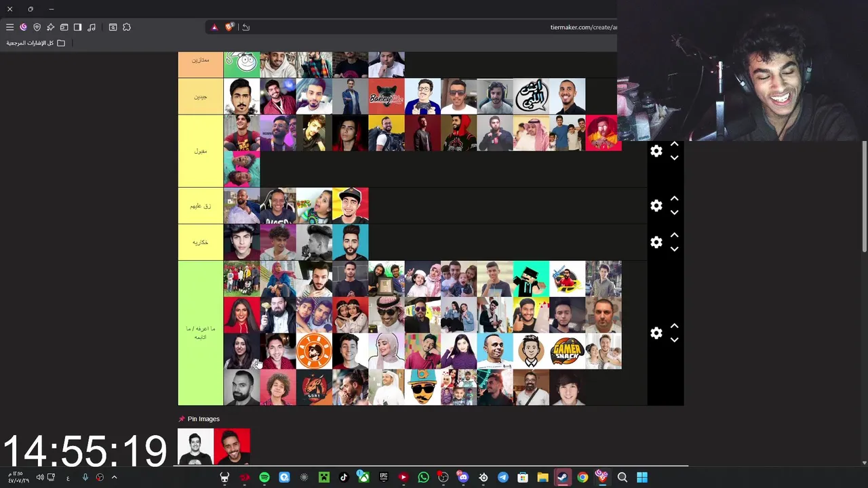Screen dimensions: 868x488
Task: Select the orange circular bearded logo thumbnail
Action: coord(314,351)
